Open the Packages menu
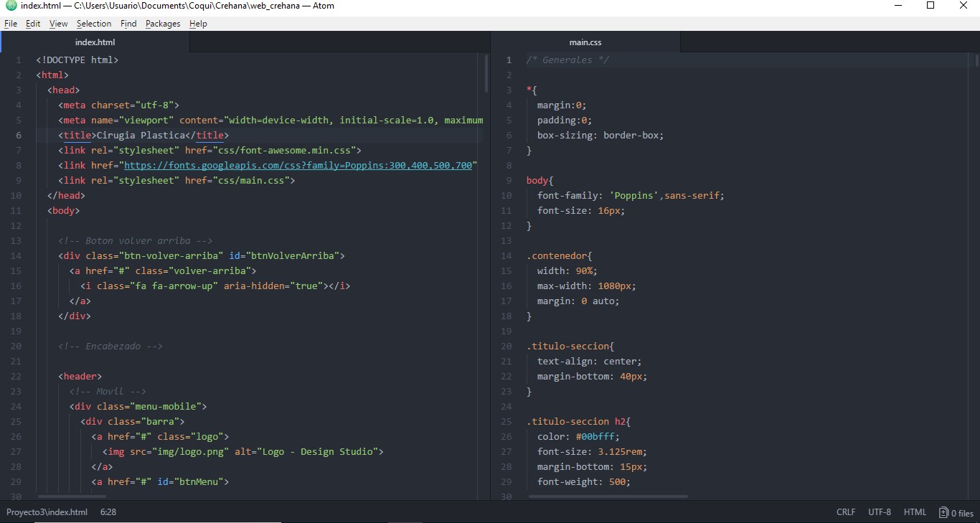This screenshot has height=523, width=980. (163, 24)
